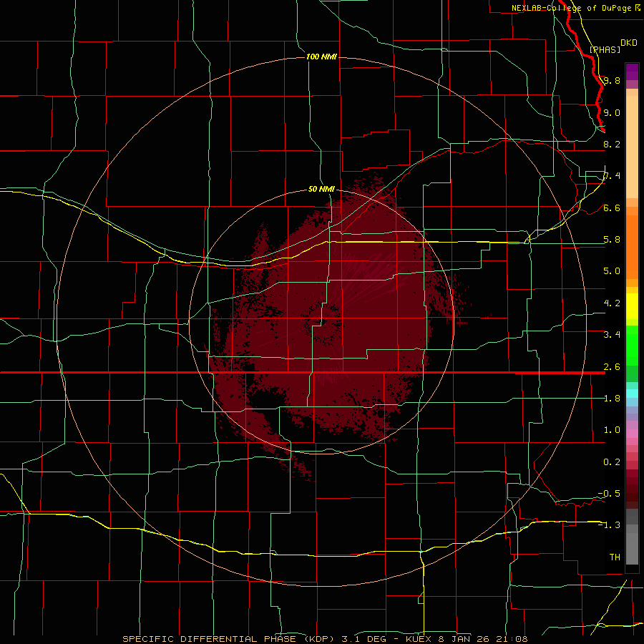Select the 9.0 value on the scale
Screen dimensions: 644x644
pyautogui.click(x=612, y=112)
